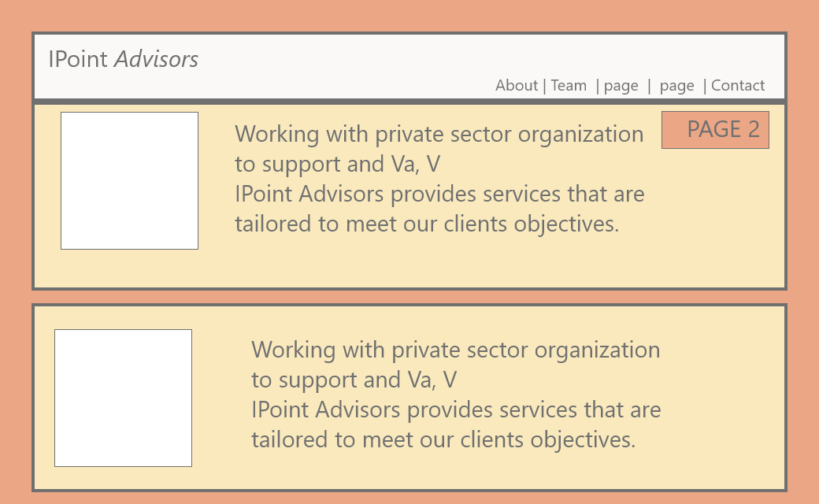Select the page link right after Team
This screenshot has height=504, width=819.
621,86
